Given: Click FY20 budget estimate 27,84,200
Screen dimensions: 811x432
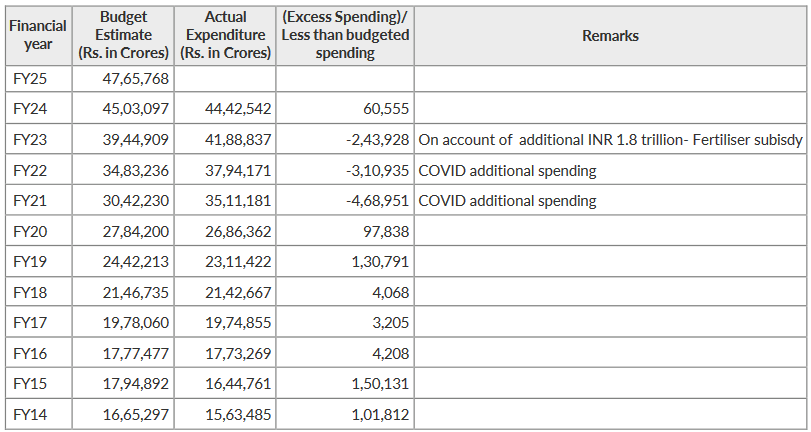Looking at the screenshot, I should (136, 232).
